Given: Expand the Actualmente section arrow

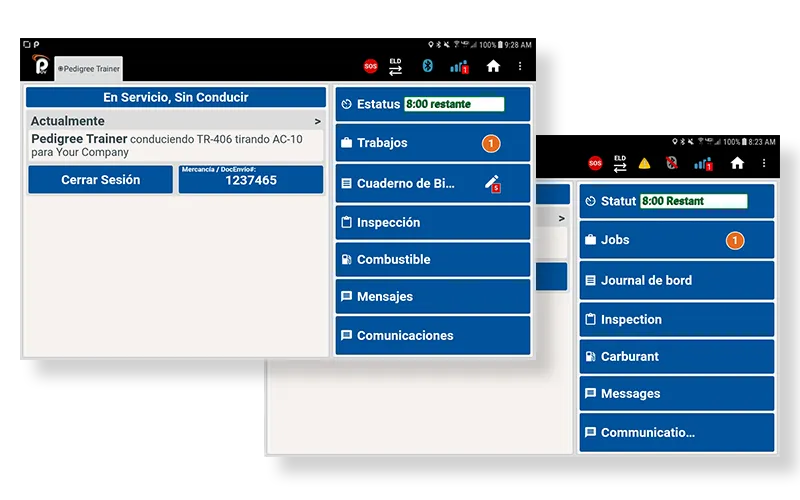Looking at the screenshot, I should coord(317,121).
